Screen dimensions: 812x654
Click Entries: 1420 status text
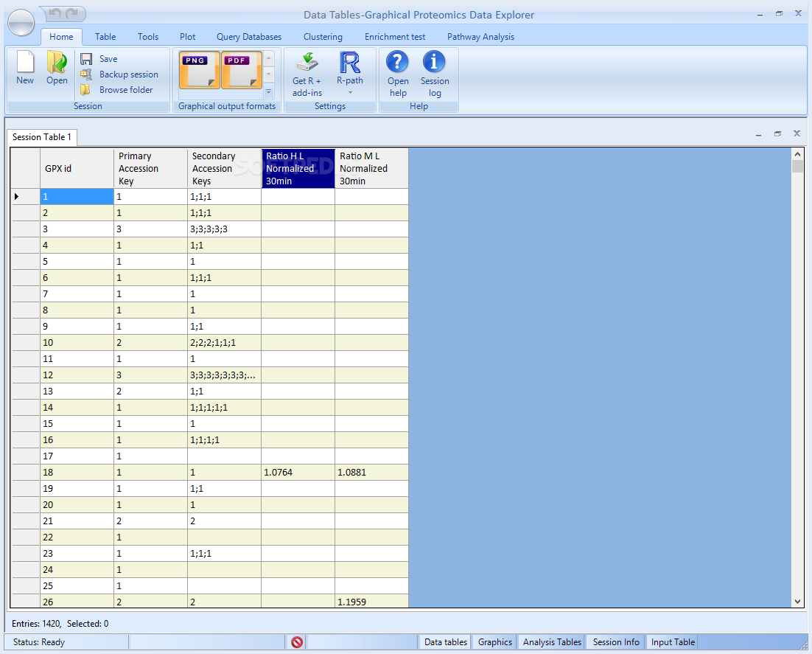(36, 624)
